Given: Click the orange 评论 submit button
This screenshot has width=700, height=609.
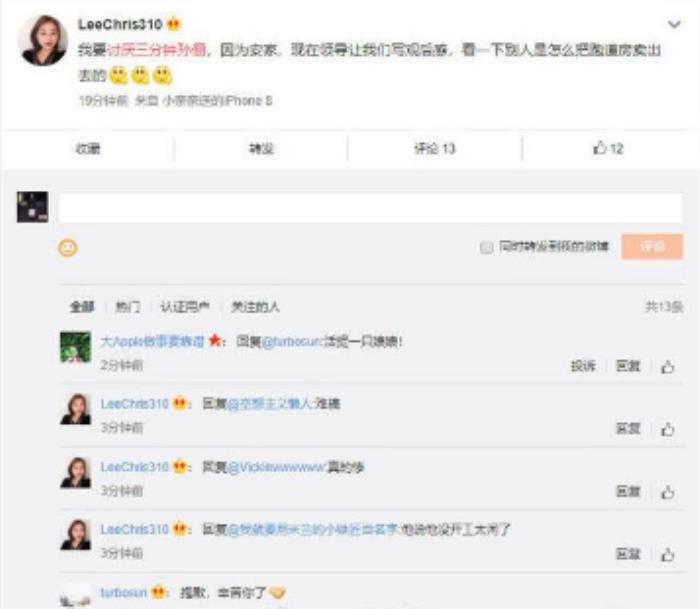Looking at the screenshot, I should pos(651,247).
